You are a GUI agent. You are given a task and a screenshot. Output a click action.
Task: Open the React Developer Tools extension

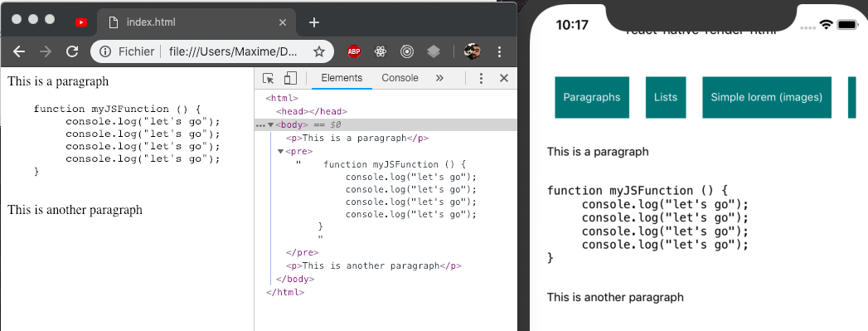tap(381, 51)
